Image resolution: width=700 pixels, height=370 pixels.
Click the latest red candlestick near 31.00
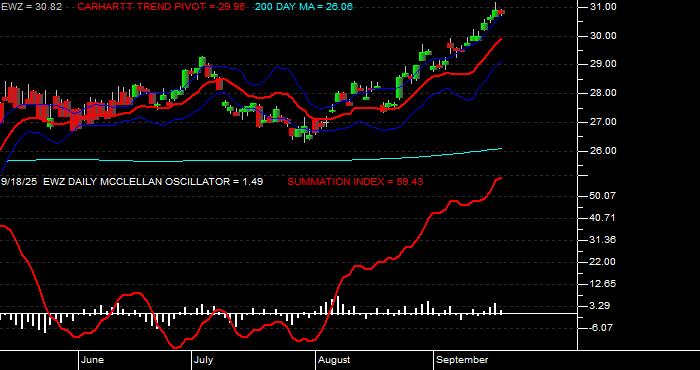[x=501, y=12]
